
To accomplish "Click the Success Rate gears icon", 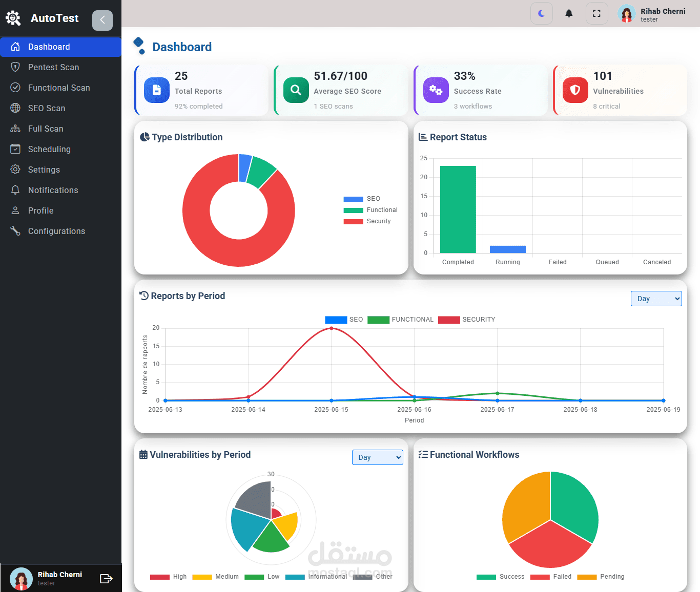I will (x=436, y=90).
